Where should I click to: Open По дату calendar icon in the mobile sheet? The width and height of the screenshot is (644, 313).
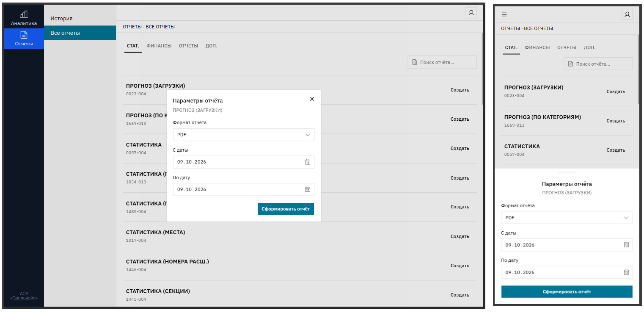[626, 272]
